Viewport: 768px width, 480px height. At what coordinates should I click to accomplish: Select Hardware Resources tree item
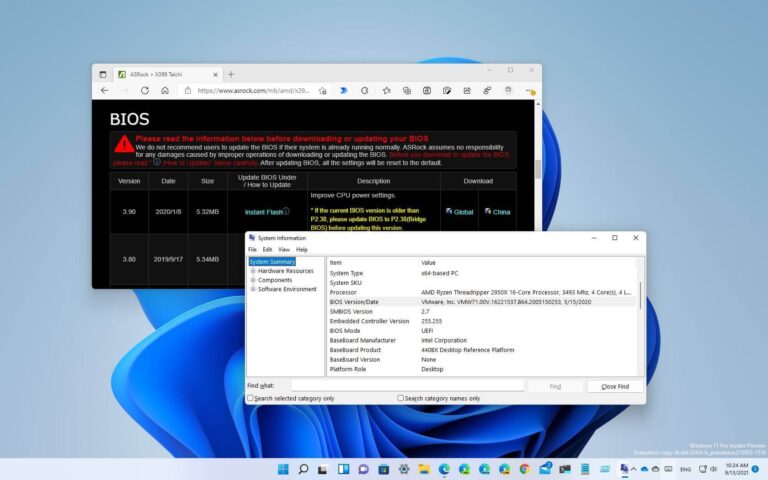(x=286, y=271)
